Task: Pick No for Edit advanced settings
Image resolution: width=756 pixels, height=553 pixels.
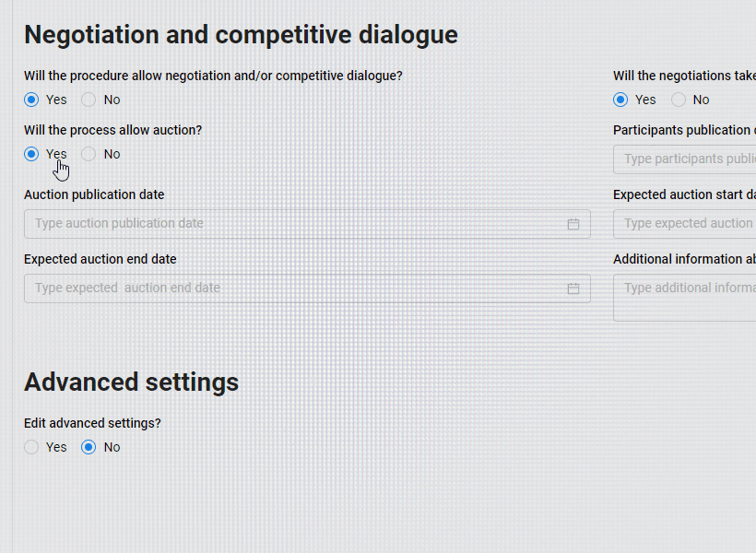Action: click(89, 447)
